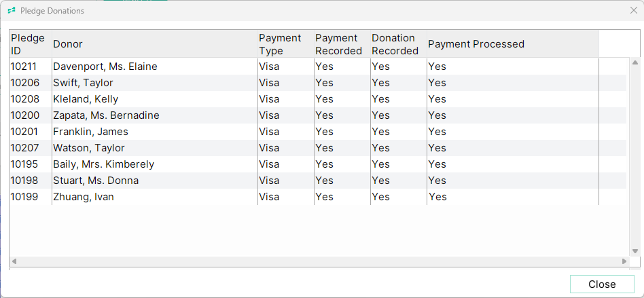Click the Donation Recorded column header
This screenshot has height=298, width=644.
(398, 44)
